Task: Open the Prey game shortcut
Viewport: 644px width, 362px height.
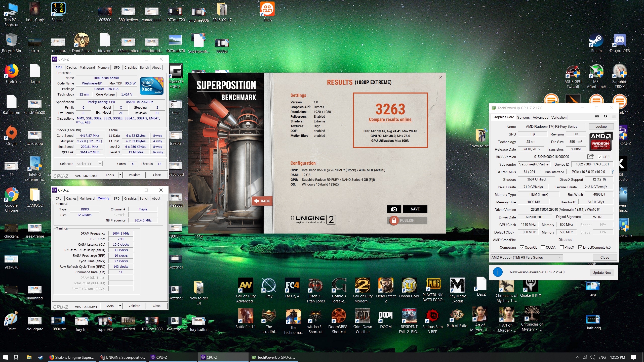Action: point(269,288)
